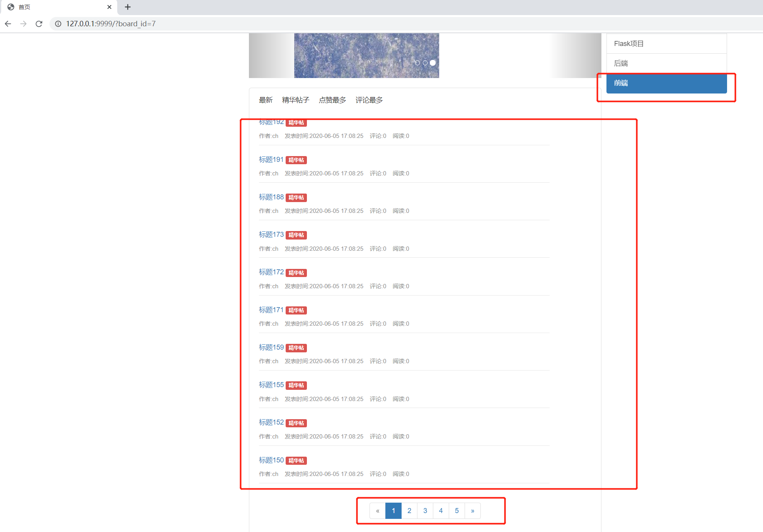Screen dimensions: 763x532
Task: Go to page 2
Action: coord(409,511)
